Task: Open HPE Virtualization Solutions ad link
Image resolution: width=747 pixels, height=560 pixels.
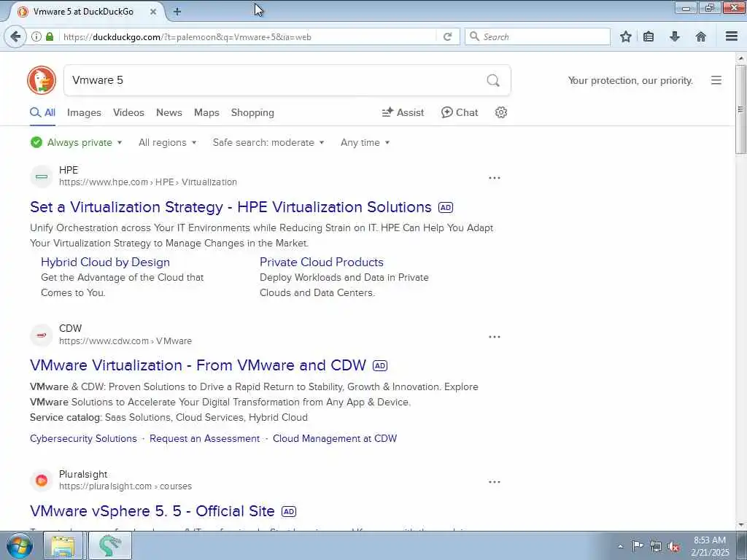Action: (x=231, y=207)
